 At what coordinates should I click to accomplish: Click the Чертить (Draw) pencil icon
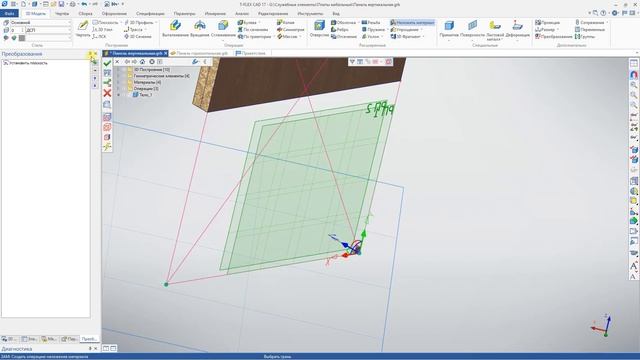[x=83, y=25]
